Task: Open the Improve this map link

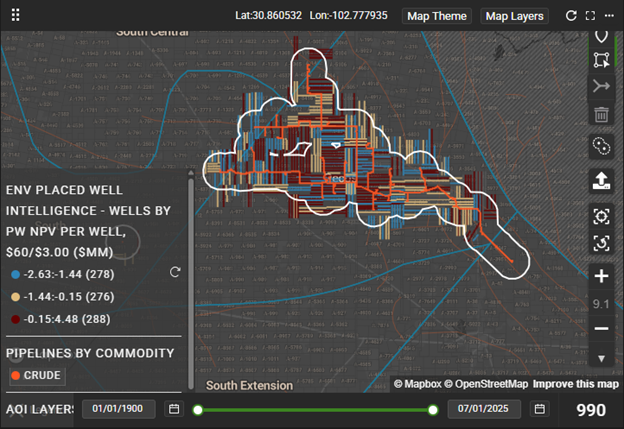Action: click(x=575, y=384)
